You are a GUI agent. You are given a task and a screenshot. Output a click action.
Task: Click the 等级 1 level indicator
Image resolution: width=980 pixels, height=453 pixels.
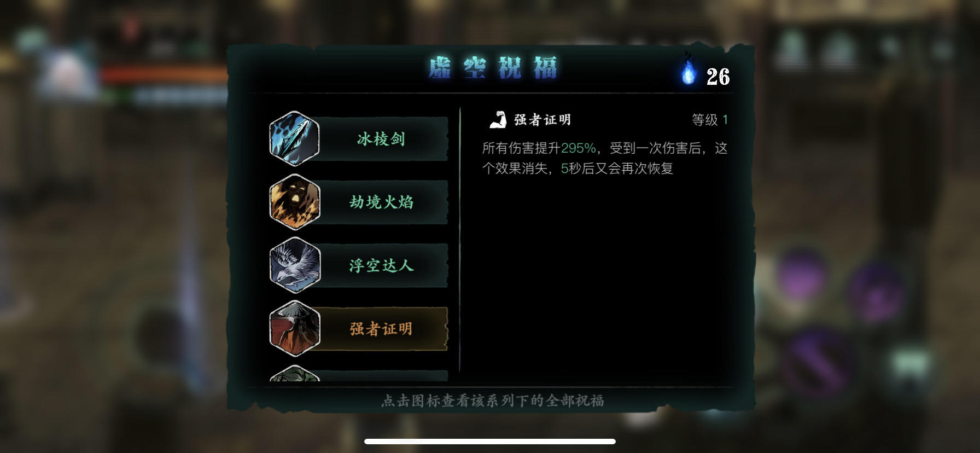710,120
